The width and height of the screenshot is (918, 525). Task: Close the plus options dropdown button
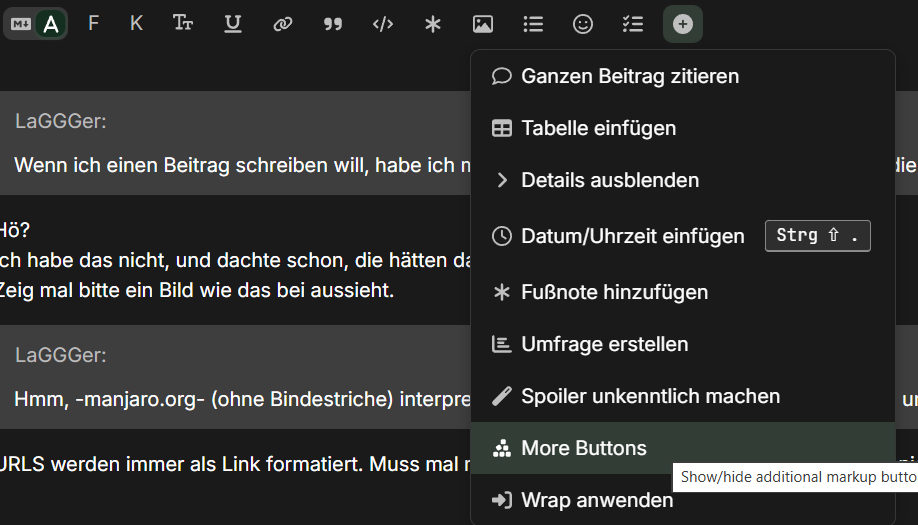click(x=683, y=24)
